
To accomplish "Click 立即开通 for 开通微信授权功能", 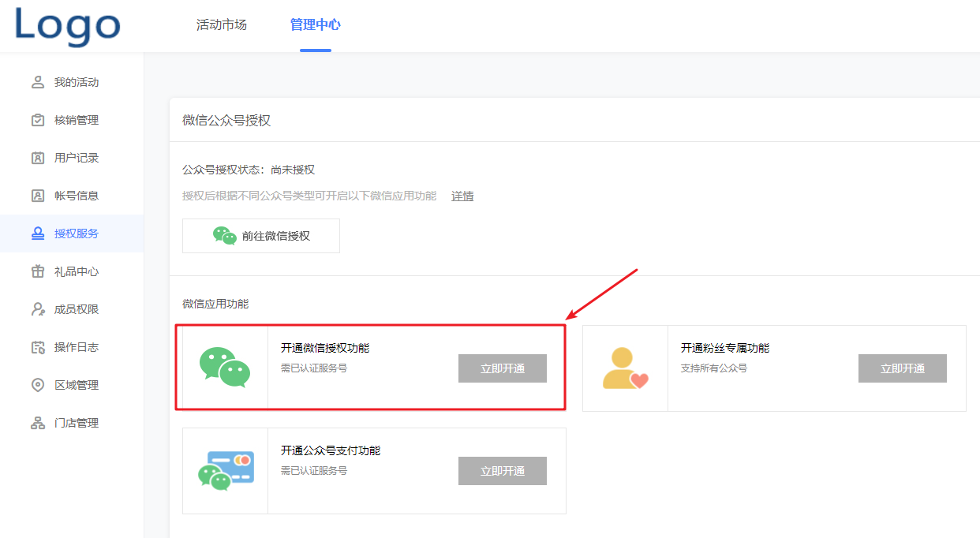I will [503, 368].
